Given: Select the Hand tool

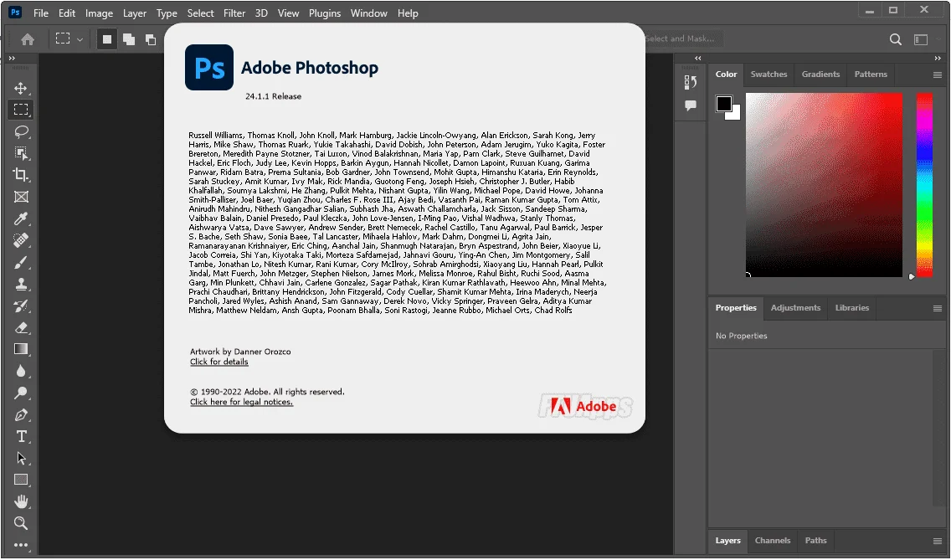Looking at the screenshot, I should tap(21, 501).
